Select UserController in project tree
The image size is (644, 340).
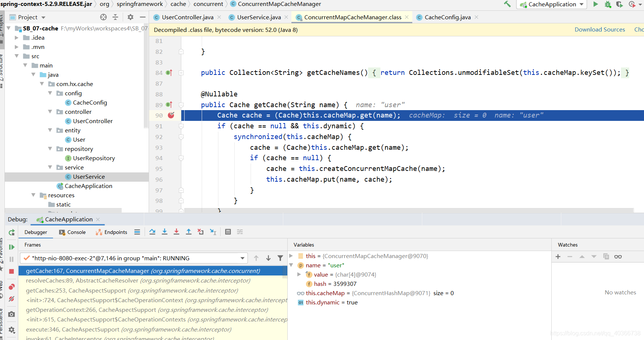pos(93,121)
